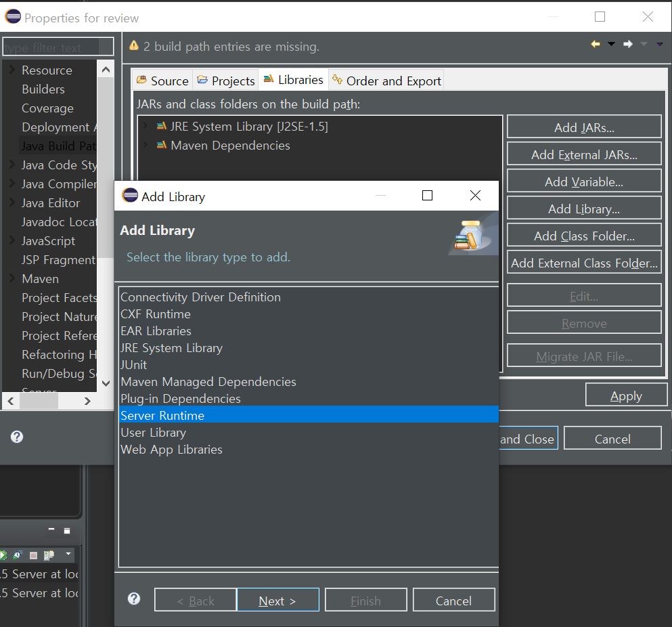672x627 pixels.
Task: Click the Add Library dialog Eclipse icon
Action: (x=130, y=195)
